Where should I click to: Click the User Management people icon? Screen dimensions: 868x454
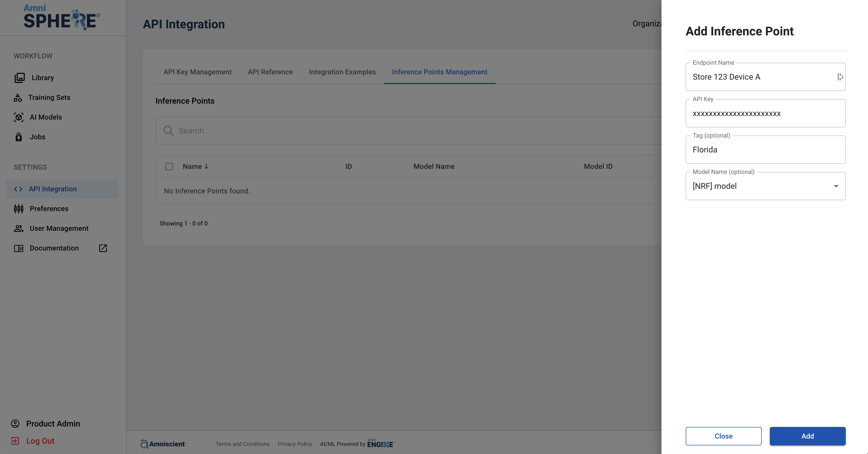click(x=18, y=228)
